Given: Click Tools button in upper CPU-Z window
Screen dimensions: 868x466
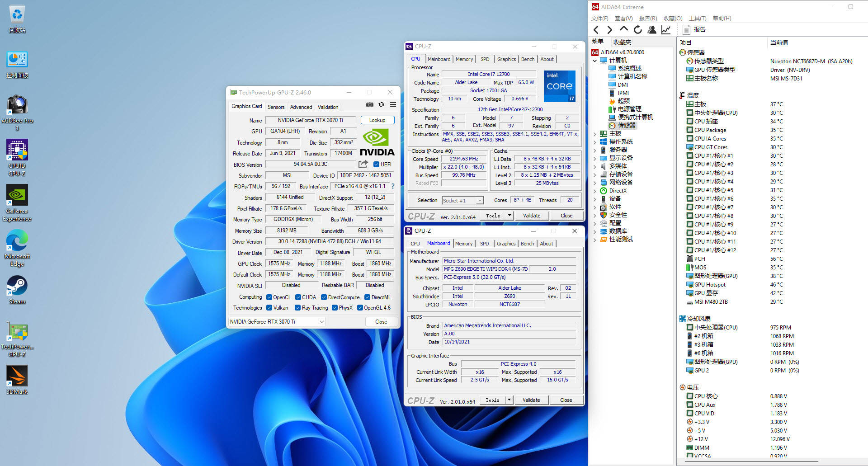Looking at the screenshot, I should (x=493, y=216).
